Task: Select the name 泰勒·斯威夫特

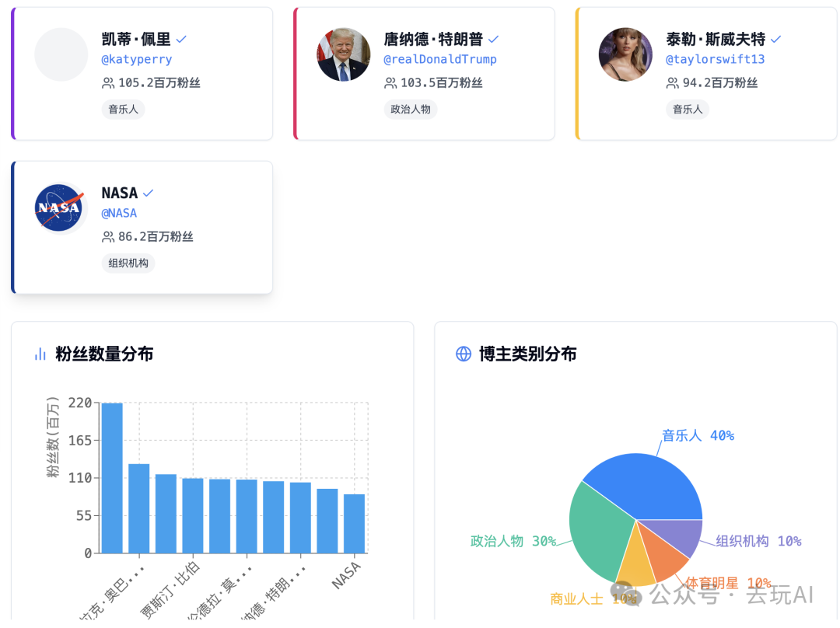Action: [x=716, y=39]
